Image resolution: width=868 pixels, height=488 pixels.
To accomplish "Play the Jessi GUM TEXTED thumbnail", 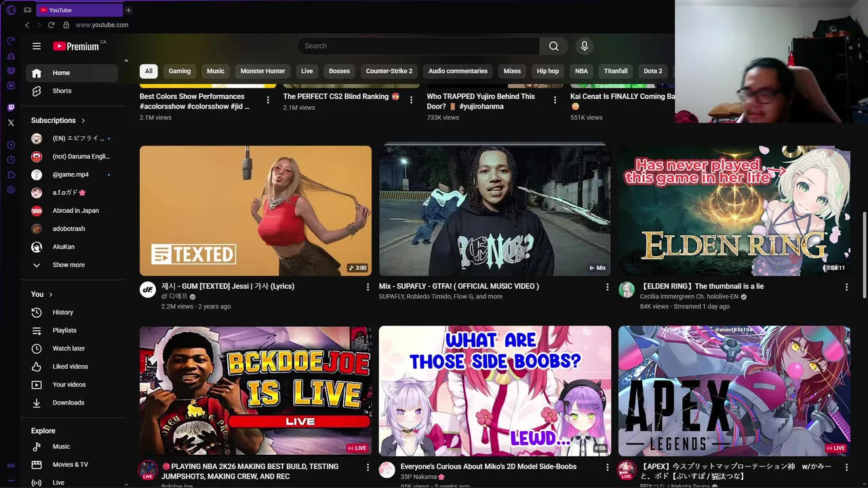I will [x=256, y=211].
